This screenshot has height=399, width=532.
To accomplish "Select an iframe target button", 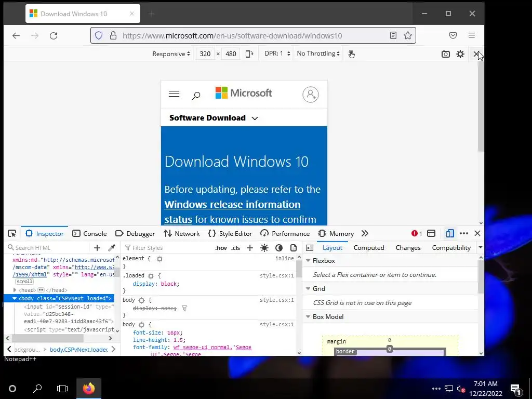I will pos(431,233).
